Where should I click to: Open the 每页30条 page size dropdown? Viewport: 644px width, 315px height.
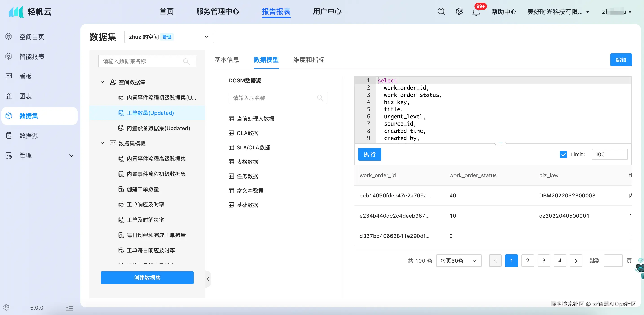tap(459, 261)
